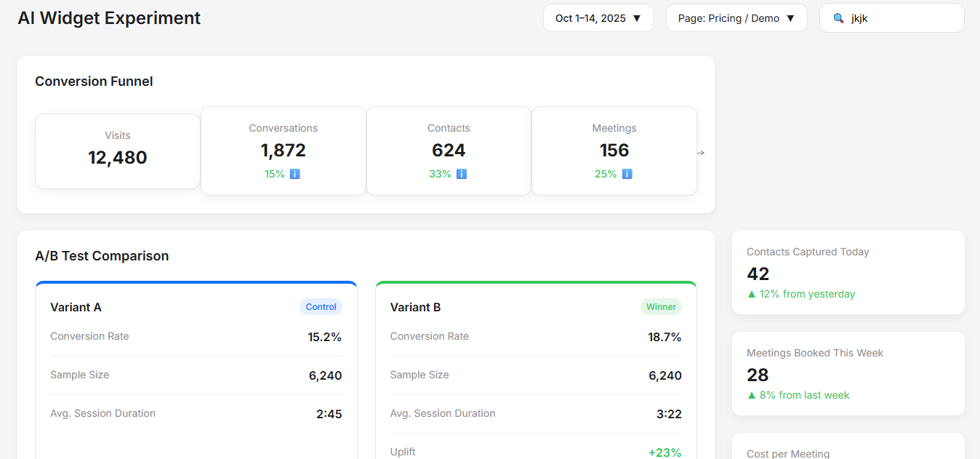Select the Visits funnel card
Screen dimensions: 980x459
pos(117,151)
